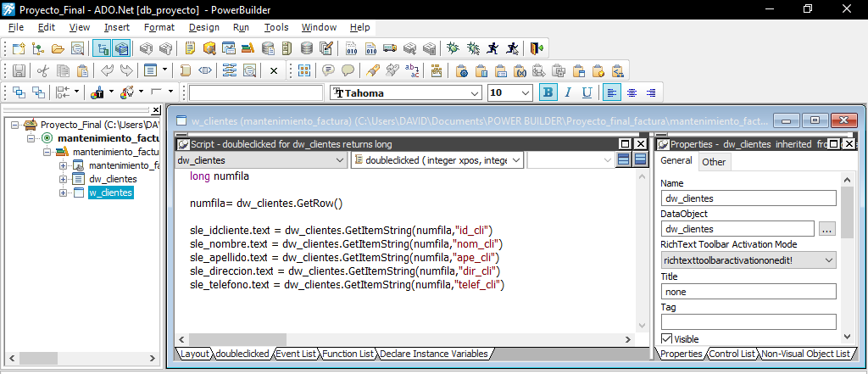Click the Name input field
Image resolution: width=868 pixels, height=374 pixels.
[748, 198]
